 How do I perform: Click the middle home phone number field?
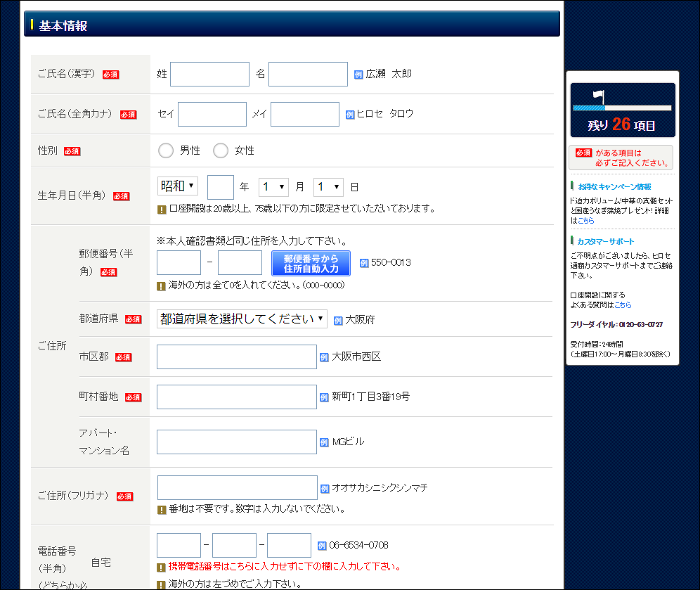click(234, 545)
